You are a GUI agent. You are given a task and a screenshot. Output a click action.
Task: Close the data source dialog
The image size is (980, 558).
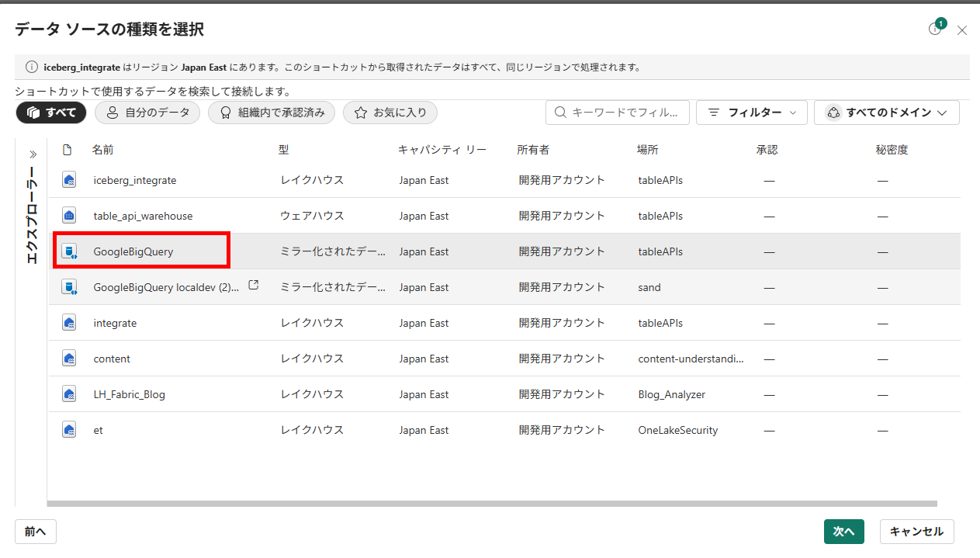[x=962, y=30]
